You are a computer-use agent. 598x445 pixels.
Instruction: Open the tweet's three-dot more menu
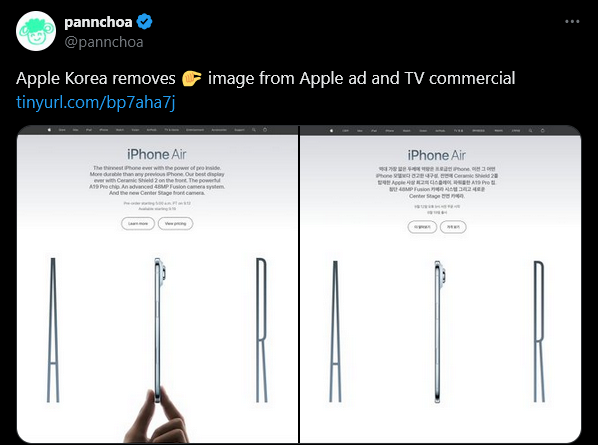572,22
